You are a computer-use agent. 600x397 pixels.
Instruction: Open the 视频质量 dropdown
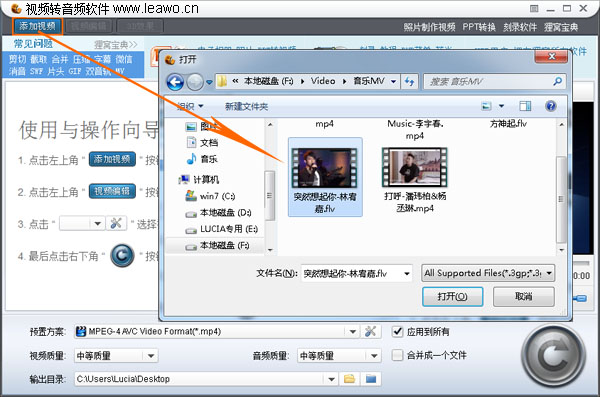(116, 356)
